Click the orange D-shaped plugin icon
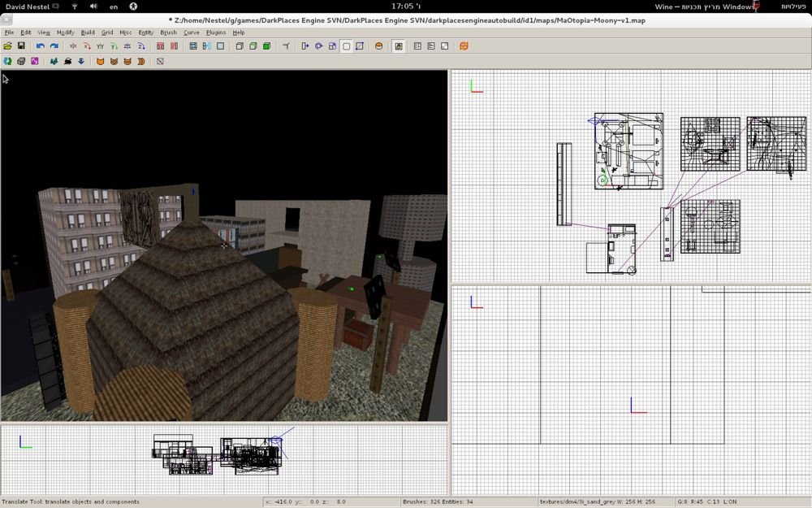 tap(140, 61)
